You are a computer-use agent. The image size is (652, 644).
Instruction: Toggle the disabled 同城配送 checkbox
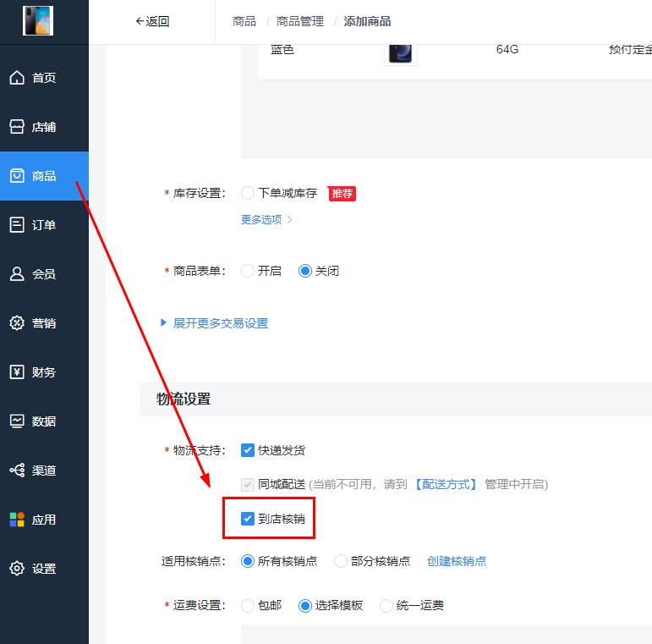coord(248,484)
